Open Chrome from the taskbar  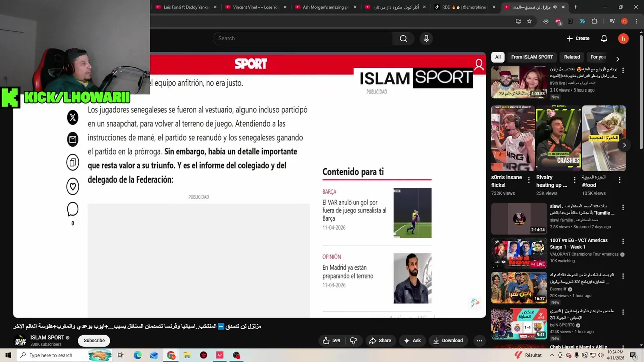171,355
